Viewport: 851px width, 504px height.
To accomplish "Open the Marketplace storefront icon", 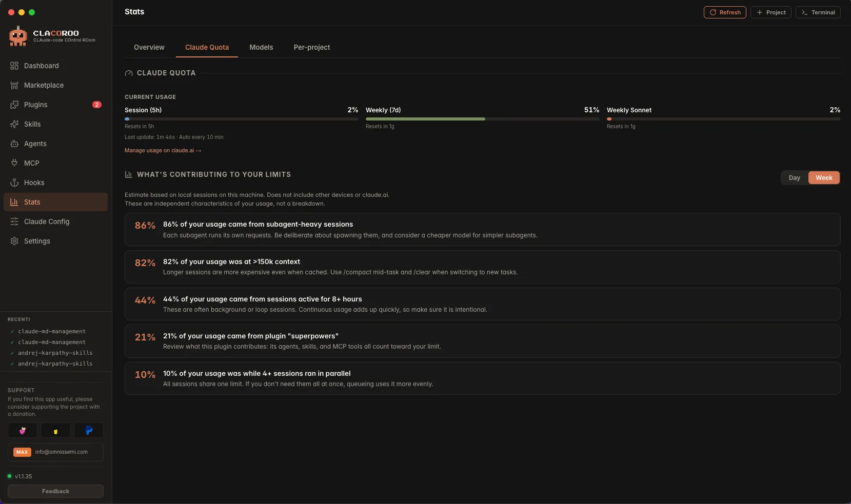I will click(x=14, y=85).
